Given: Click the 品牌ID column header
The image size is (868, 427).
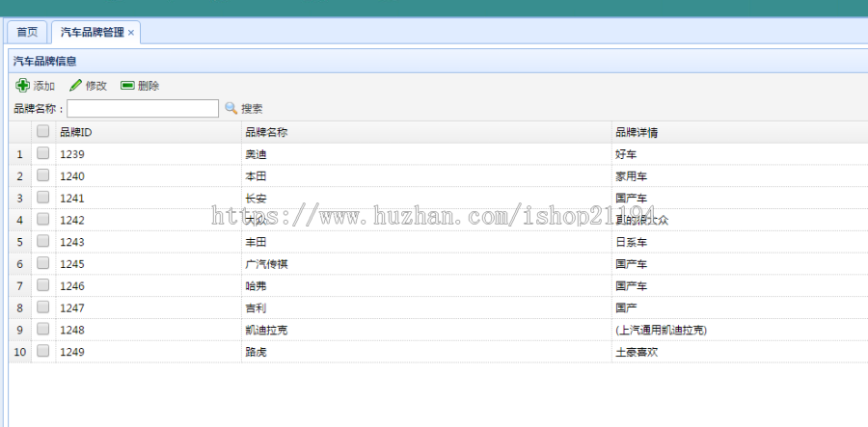Looking at the screenshot, I should click(149, 132).
